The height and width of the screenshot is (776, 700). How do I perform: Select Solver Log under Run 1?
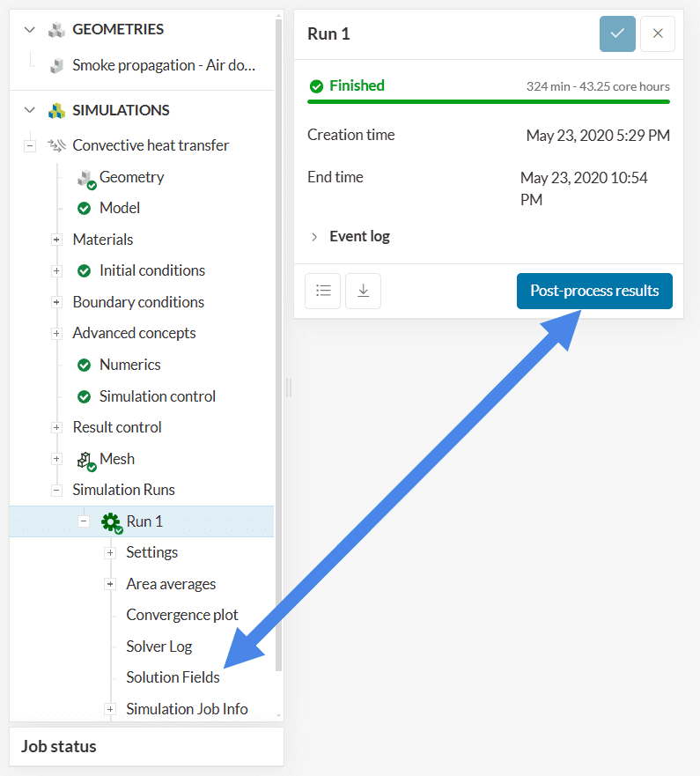[x=158, y=647]
